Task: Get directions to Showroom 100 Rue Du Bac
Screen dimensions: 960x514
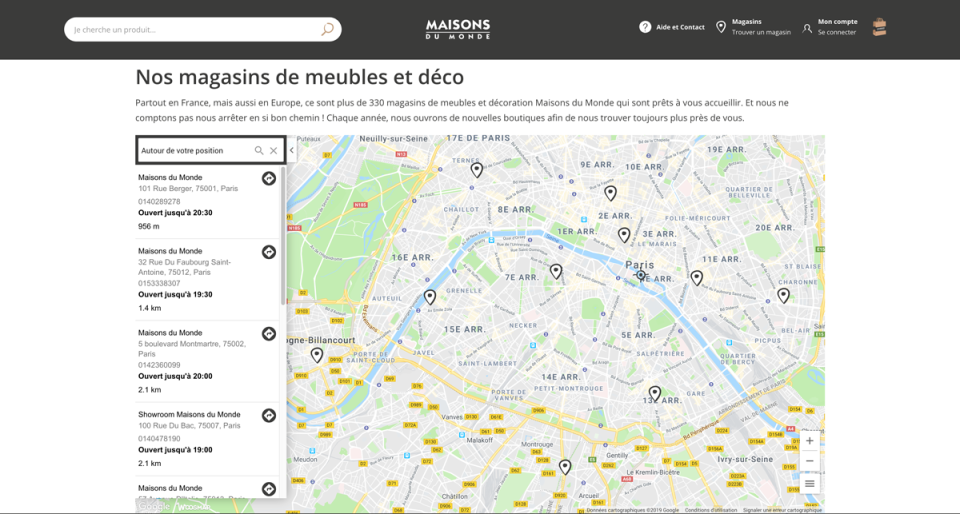Action: tap(269, 415)
